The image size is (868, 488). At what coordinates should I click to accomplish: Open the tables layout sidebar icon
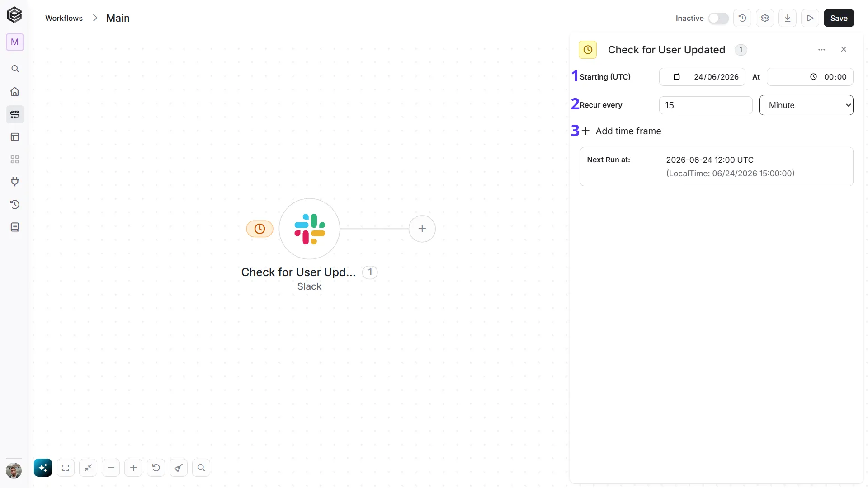pos(15,136)
